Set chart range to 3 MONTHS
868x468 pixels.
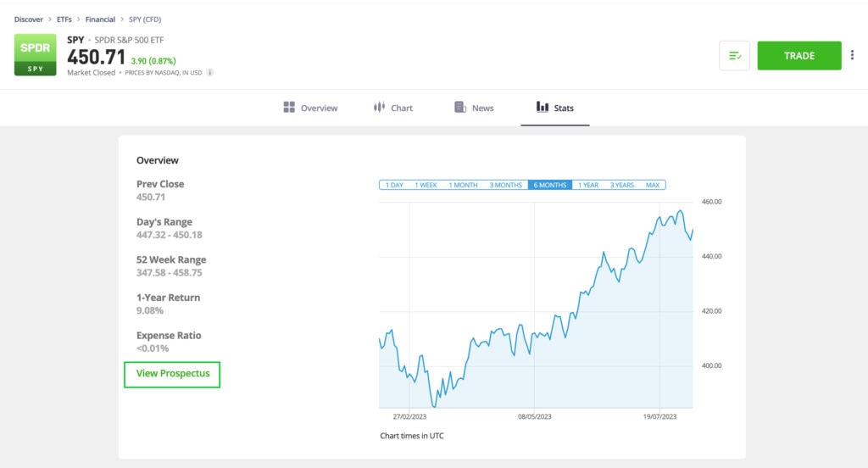click(505, 185)
